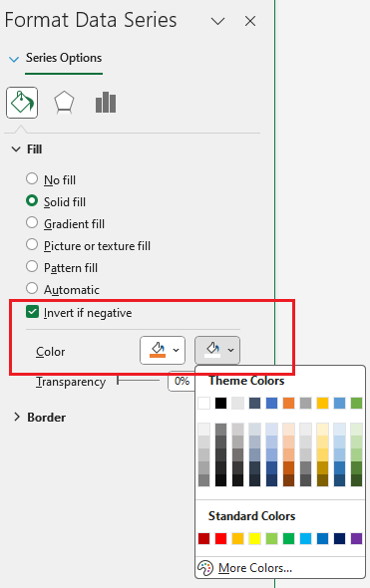Screen dimensions: 370x588
Task: Click the Transparency percentage field
Action: [182, 381]
